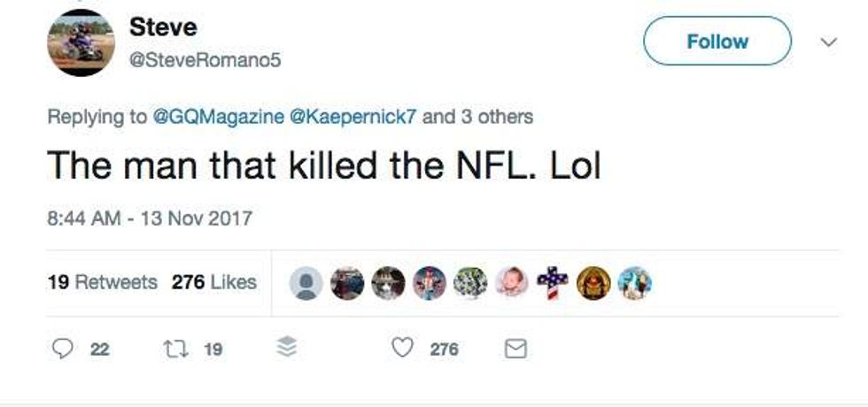Click the stacked layers Buffer icon
The height and width of the screenshot is (407, 868).
287,349
